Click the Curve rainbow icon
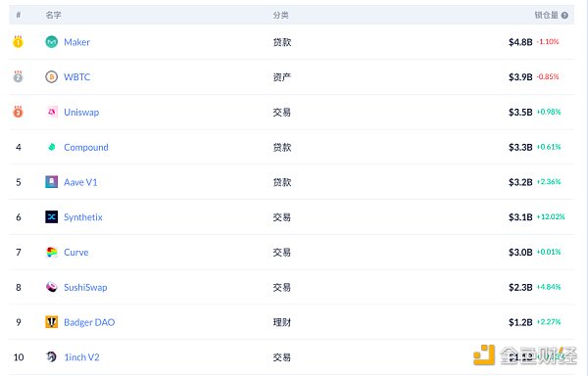Image resolution: width=588 pixels, height=376 pixels. click(51, 252)
